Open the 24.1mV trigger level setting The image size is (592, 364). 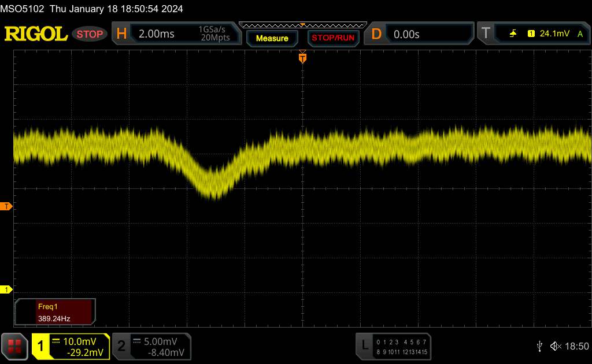pos(554,34)
